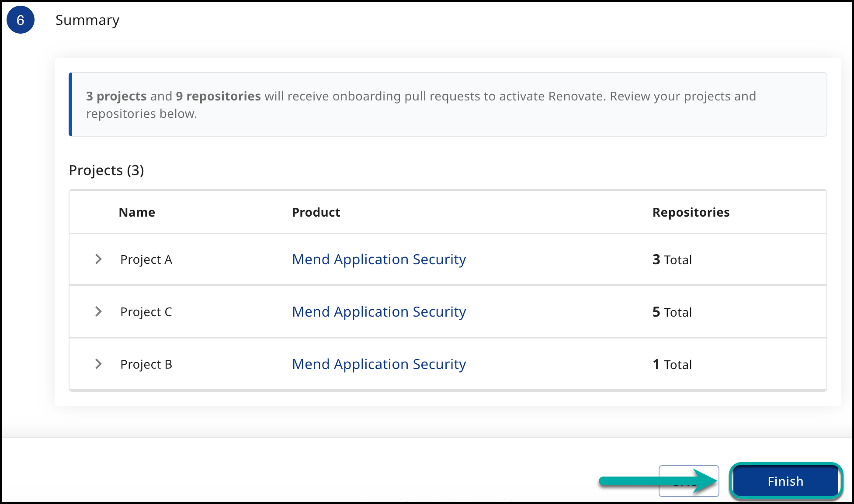Expand the Project B row chevron
This screenshot has width=854, height=504.
(98, 364)
